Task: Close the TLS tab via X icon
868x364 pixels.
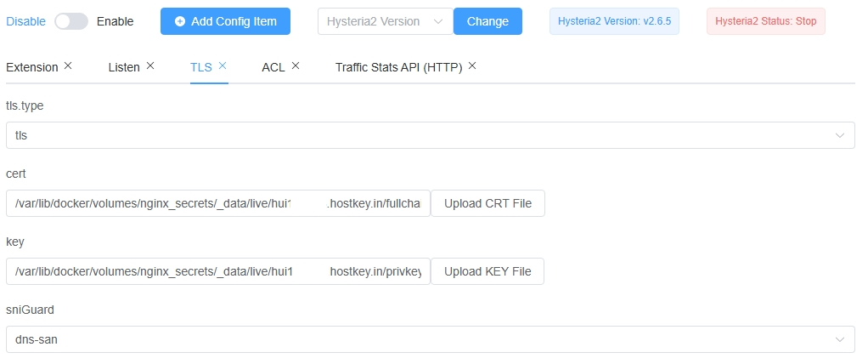Action: (x=223, y=65)
